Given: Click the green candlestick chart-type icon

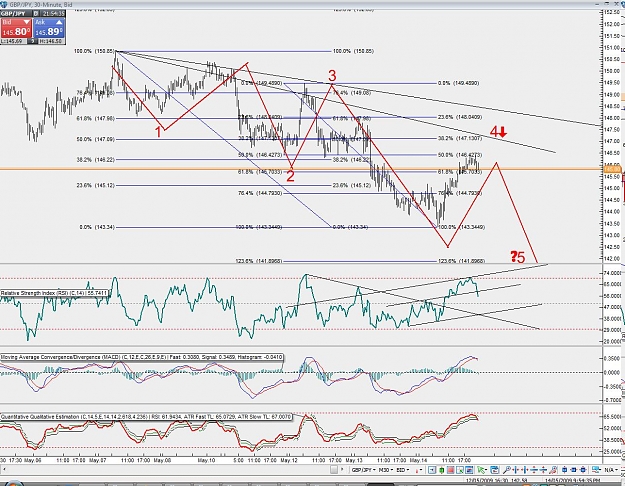Looking at the screenshot, I should point(441,470).
